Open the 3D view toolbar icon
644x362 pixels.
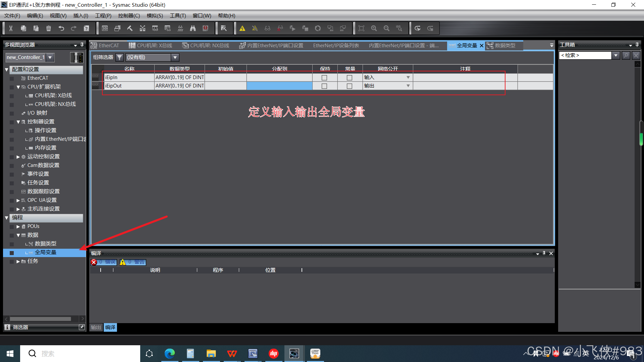click(105, 28)
